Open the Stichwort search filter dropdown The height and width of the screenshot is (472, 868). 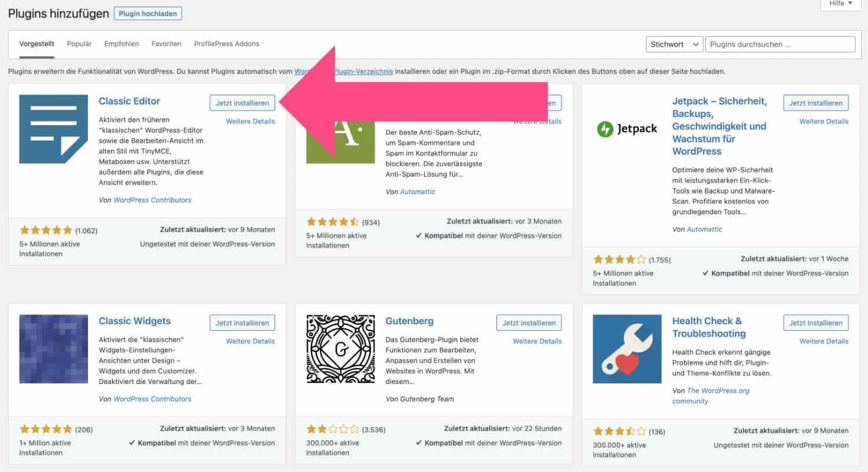tap(674, 44)
